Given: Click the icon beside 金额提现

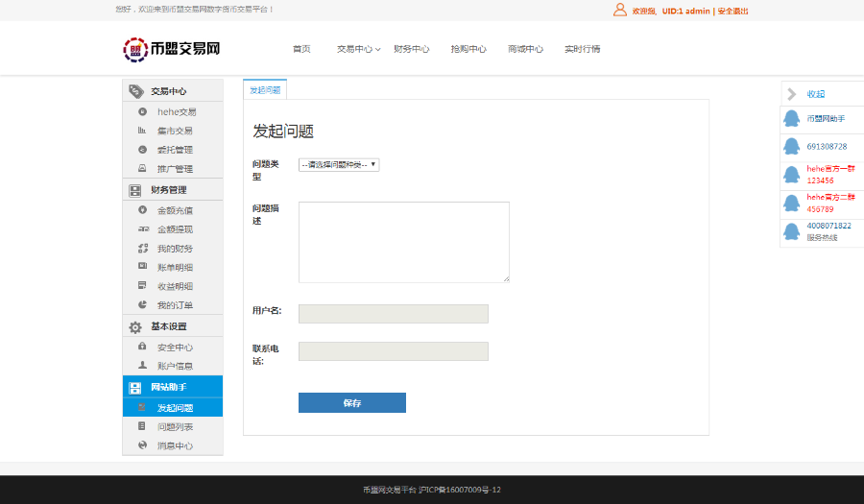Looking at the screenshot, I should tap(143, 229).
